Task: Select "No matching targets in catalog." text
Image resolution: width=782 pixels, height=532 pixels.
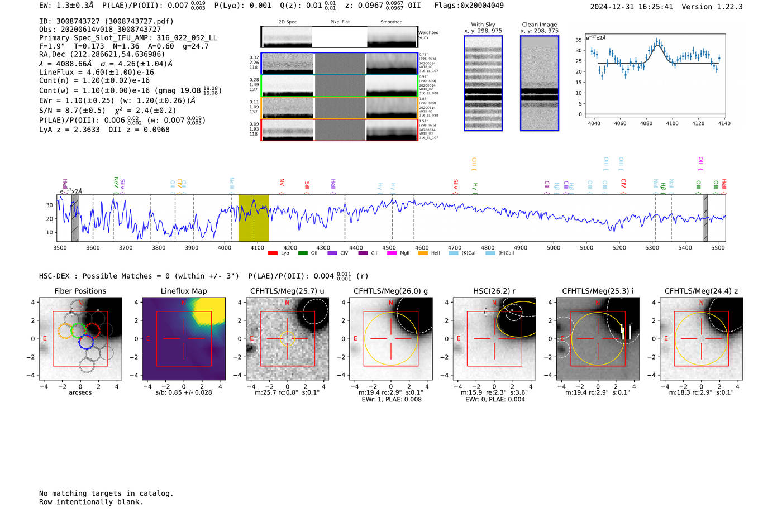Action: (x=106, y=493)
